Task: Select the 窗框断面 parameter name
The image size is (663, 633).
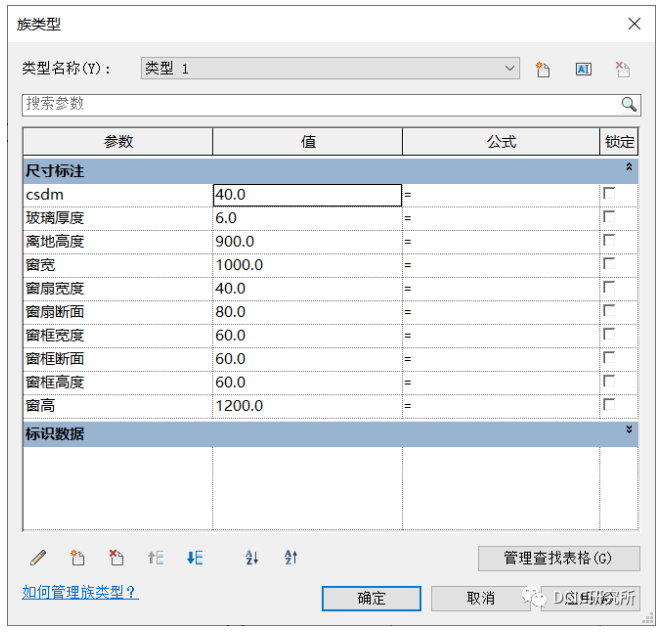Action: click(118, 359)
